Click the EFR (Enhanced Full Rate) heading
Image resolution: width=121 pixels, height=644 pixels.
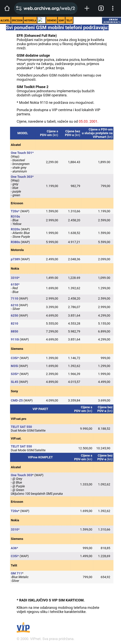[x=37, y=36]
